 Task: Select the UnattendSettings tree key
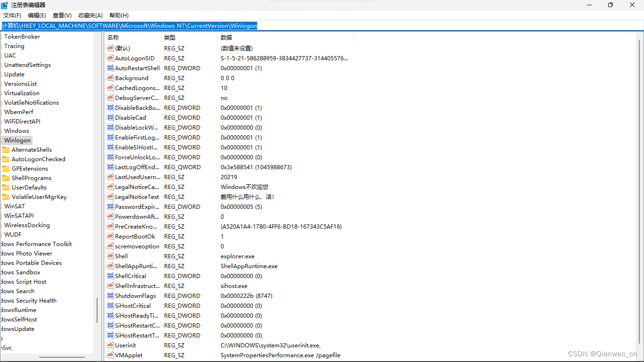click(27, 65)
